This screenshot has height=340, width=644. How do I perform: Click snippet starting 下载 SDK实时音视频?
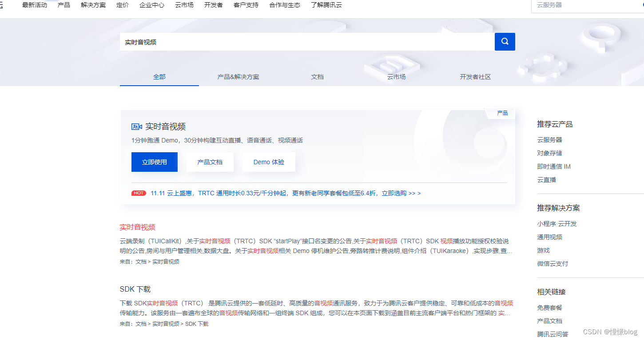click(x=316, y=308)
